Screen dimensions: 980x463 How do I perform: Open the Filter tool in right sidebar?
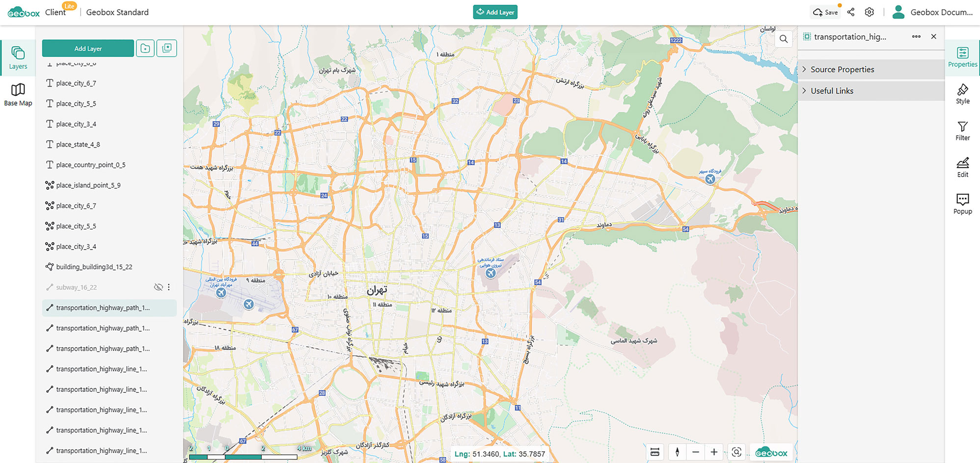click(962, 131)
